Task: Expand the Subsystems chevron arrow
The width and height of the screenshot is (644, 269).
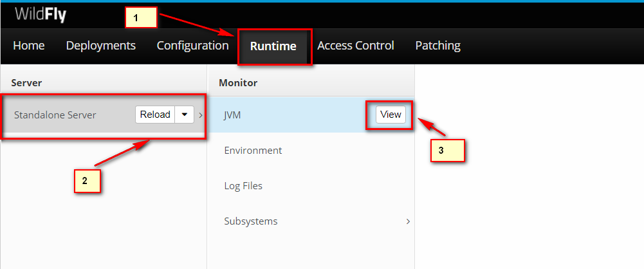Action: coord(408,221)
